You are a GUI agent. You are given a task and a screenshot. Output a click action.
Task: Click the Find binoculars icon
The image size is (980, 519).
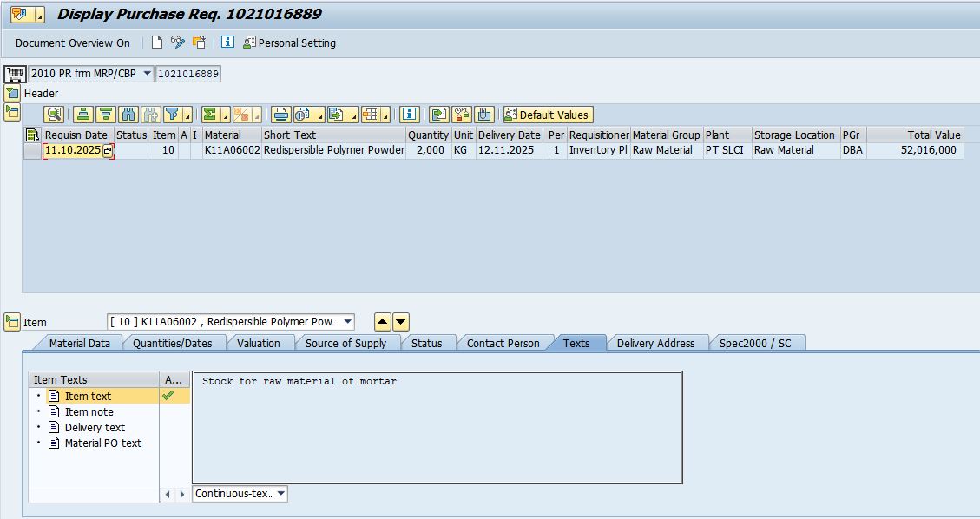[x=128, y=115]
